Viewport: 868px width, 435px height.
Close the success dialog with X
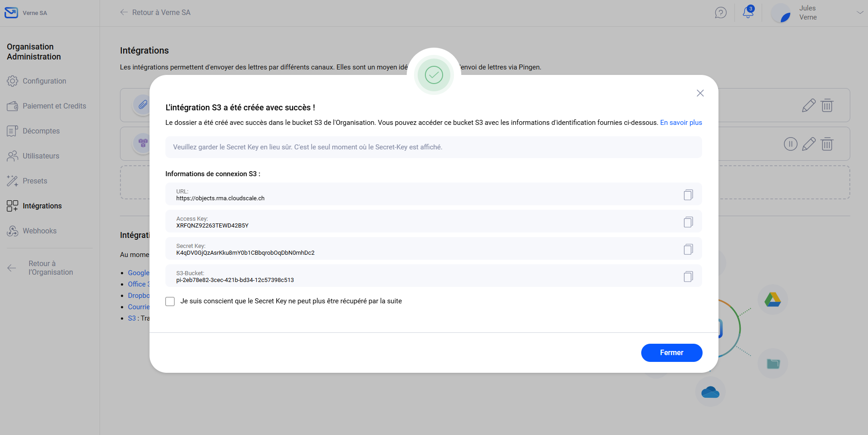click(700, 93)
